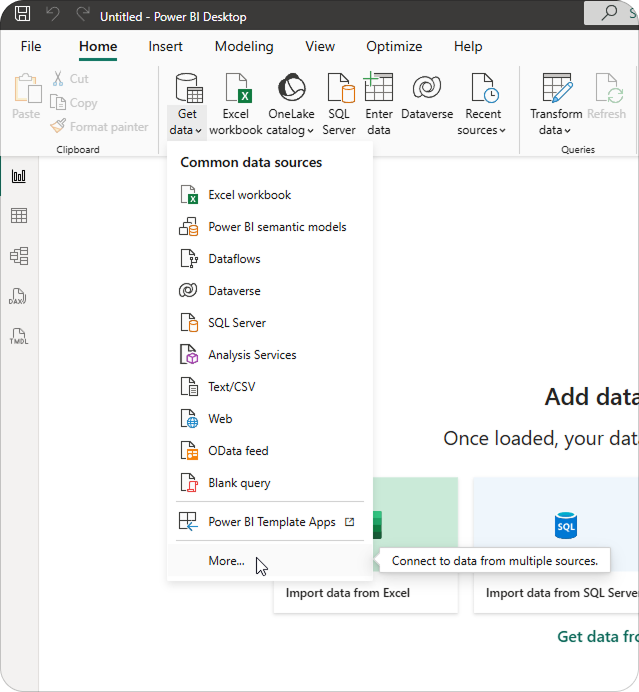Expand the Transform data dropdown
The image size is (639, 692).
556,105
